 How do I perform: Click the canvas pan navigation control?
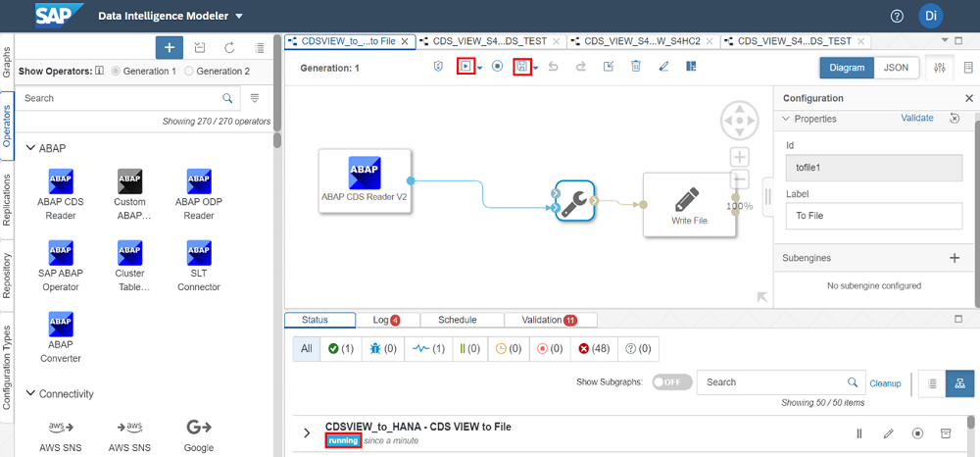click(x=739, y=120)
